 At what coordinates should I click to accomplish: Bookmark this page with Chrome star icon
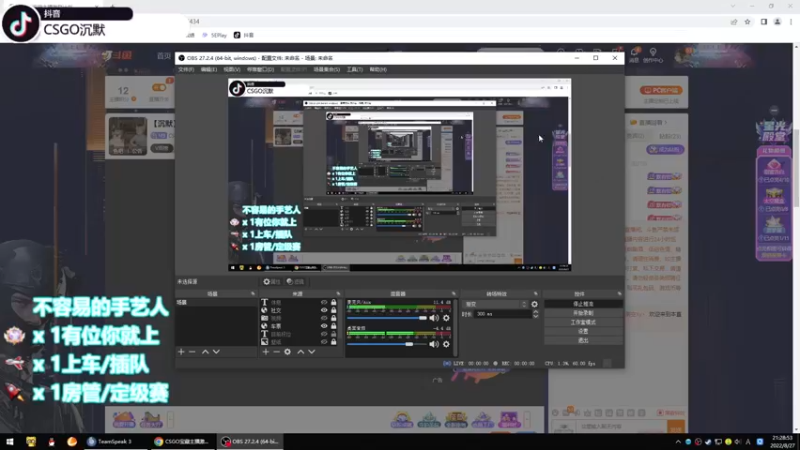pos(747,22)
